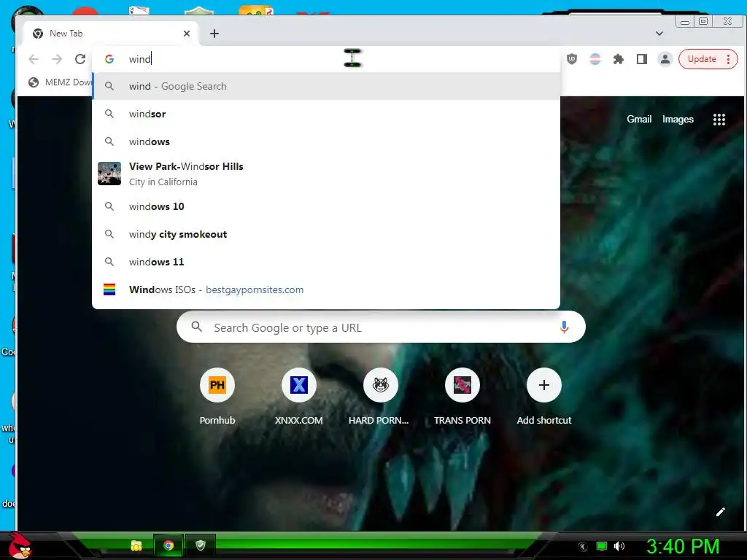The height and width of the screenshot is (560, 747).
Task: Open folder icon in taskbar
Action: point(136,545)
